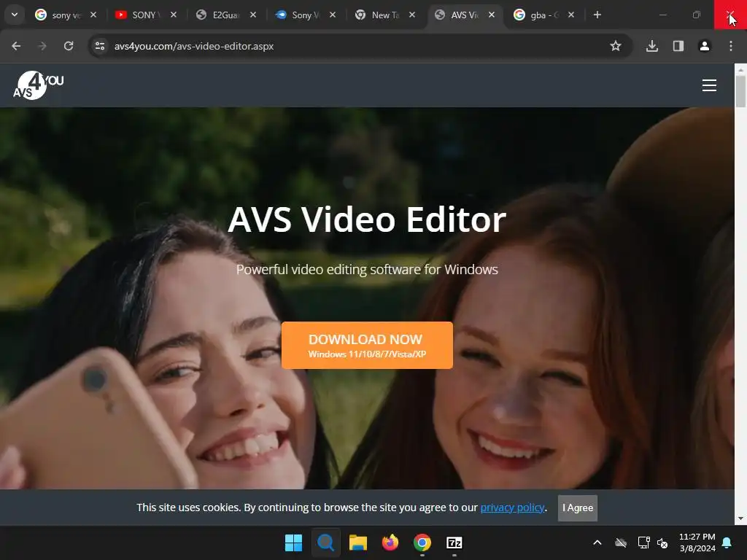Close the Sony V tab

click(333, 15)
